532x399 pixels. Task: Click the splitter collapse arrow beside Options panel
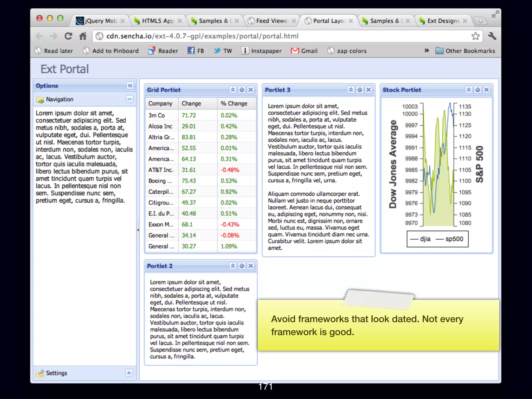pos(138,230)
